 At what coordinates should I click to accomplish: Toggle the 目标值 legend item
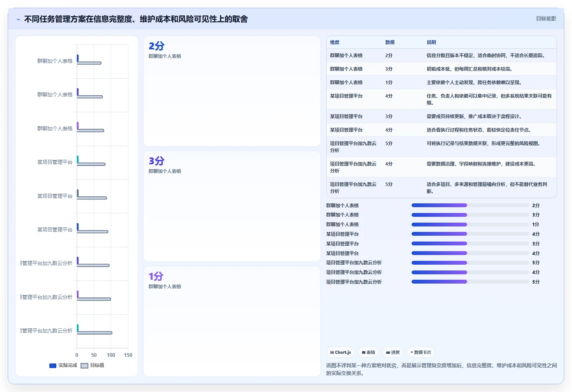(x=93, y=365)
